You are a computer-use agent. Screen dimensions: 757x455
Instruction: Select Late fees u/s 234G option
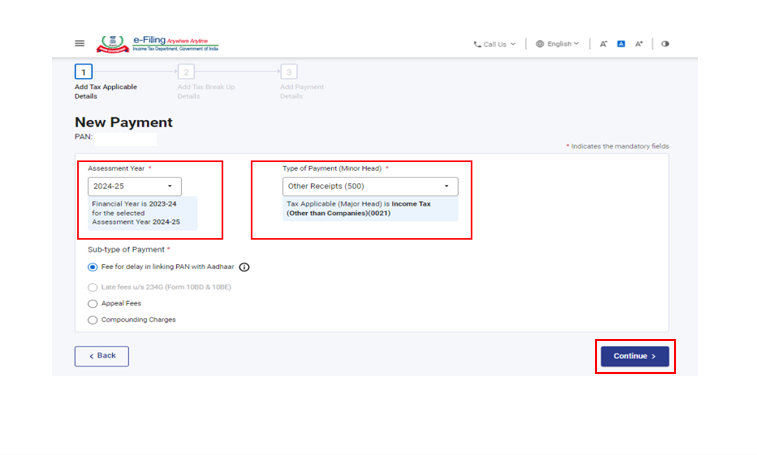[x=93, y=286]
